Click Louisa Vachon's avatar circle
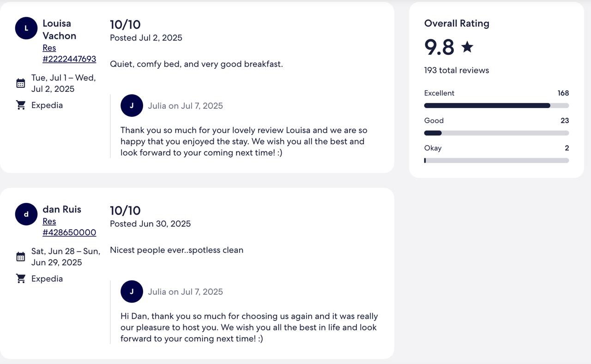 click(x=26, y=28)
